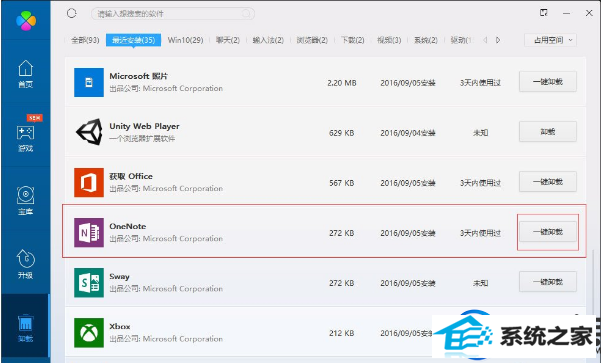Click the 629 KB size value
601x363 pixels.
click(x=341, y=133)
